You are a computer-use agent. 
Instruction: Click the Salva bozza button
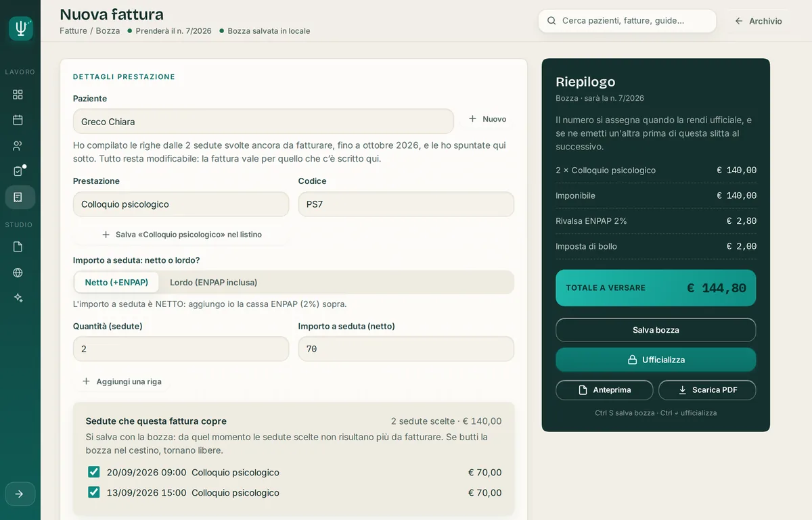pyautogui.click(x=656, y=330)
